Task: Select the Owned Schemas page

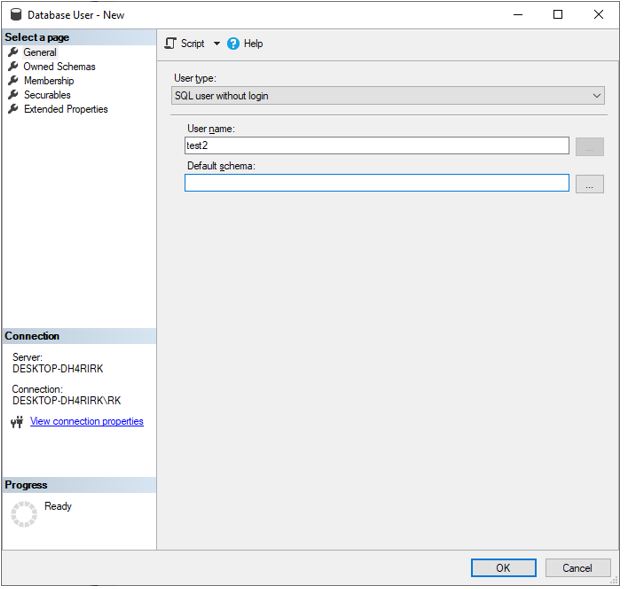Action: tap(60, 67)
